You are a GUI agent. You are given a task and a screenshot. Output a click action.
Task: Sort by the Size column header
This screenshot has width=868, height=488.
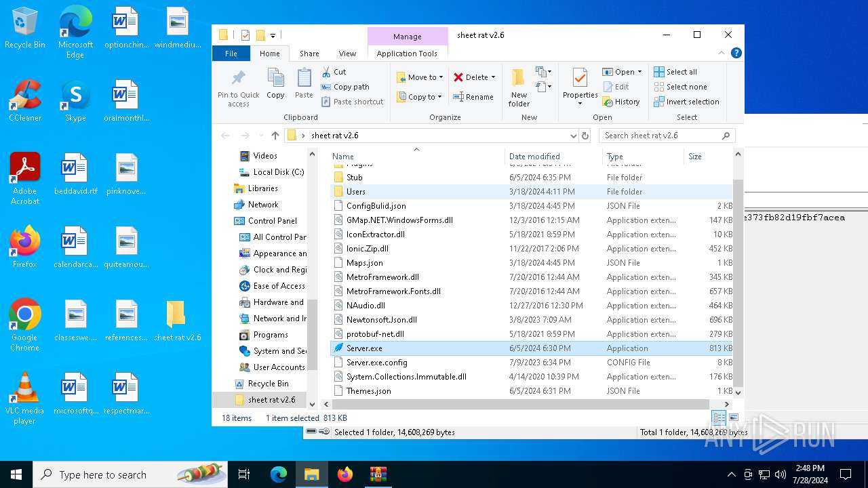pyautogui.click(x=709, y=156)
